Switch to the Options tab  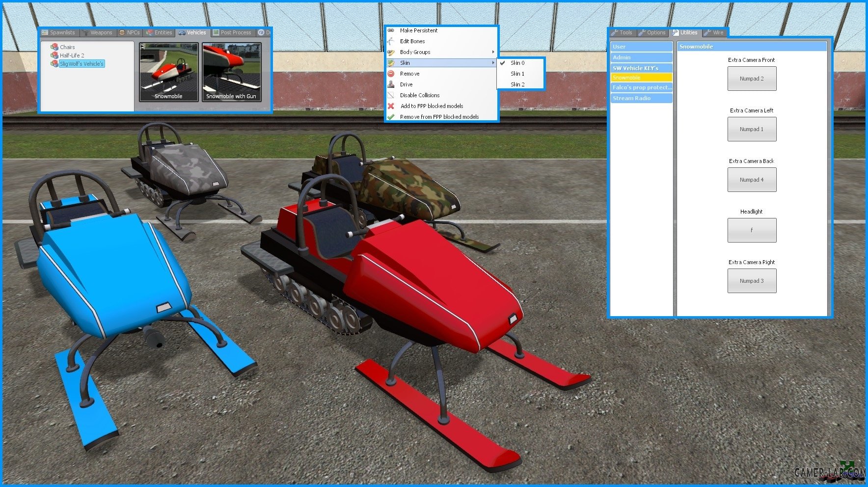[652, 32]
